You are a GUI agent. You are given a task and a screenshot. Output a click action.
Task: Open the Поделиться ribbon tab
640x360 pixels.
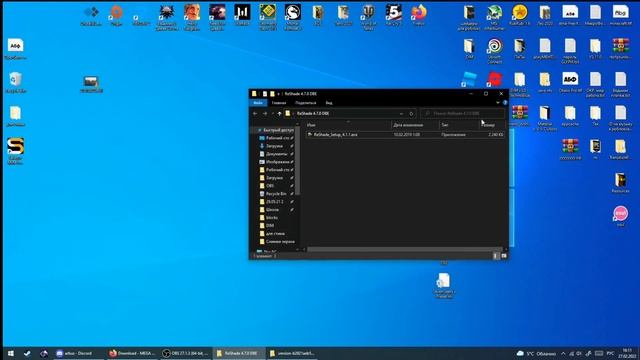pos(306,103)
